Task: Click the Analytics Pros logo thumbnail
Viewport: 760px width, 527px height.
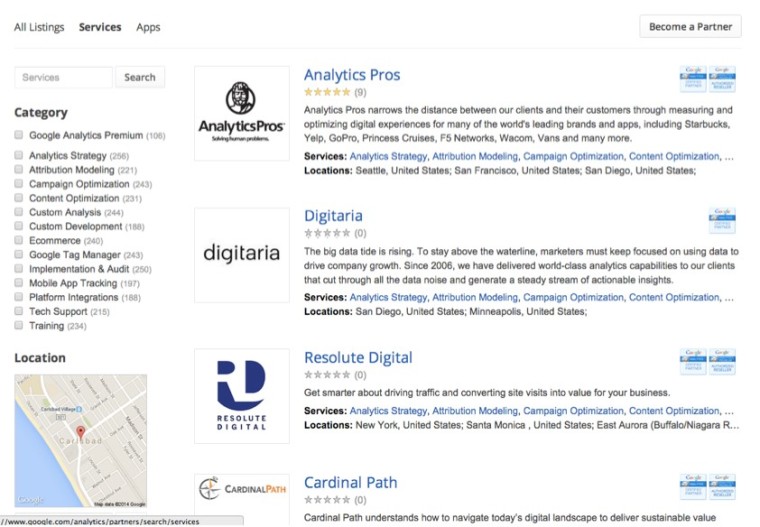Action: (x=241, y=113)
